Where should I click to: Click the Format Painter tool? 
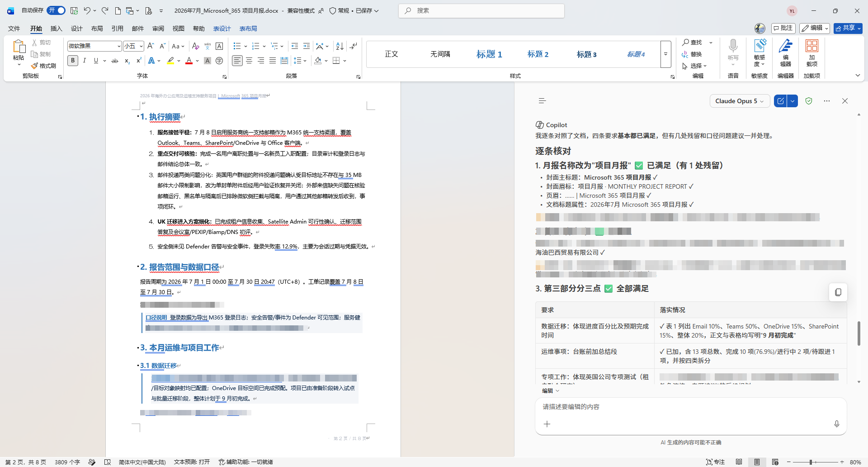[x=44, y=66]
